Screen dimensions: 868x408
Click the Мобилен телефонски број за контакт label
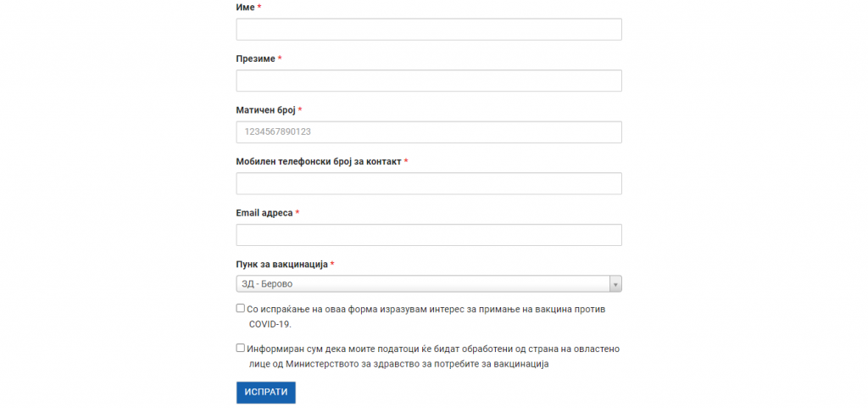[x=319, y=161]
